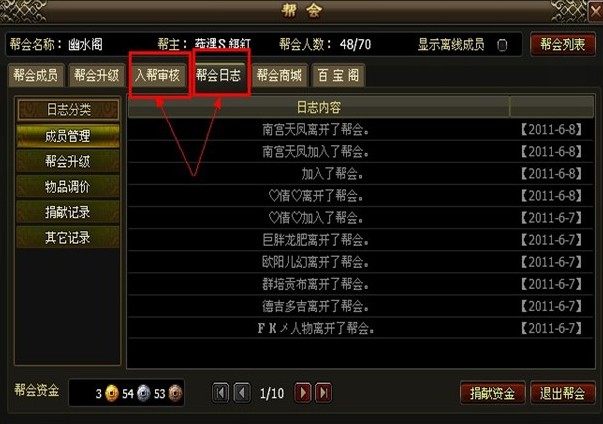
Task: Show the 捐献记录 log category
Action: pyautogui.click(x=68, y=212)
